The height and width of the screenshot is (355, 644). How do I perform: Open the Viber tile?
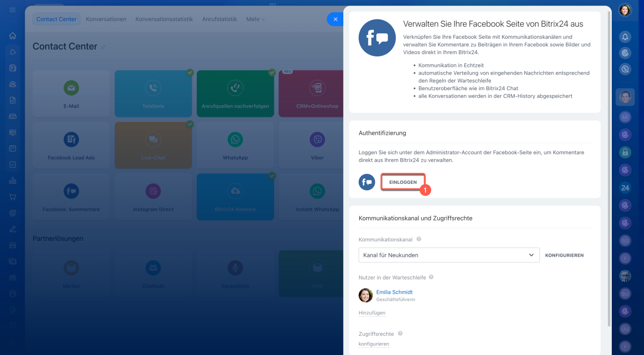311,145
